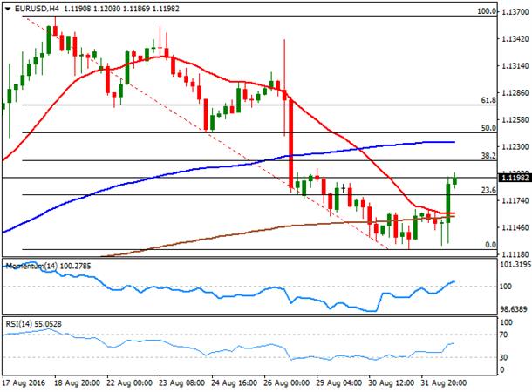Click the 23.6 Fibonacci retracement label
The height and width of the screenshot is (392, 532).
pyautogui.click(x=488, y=190)
